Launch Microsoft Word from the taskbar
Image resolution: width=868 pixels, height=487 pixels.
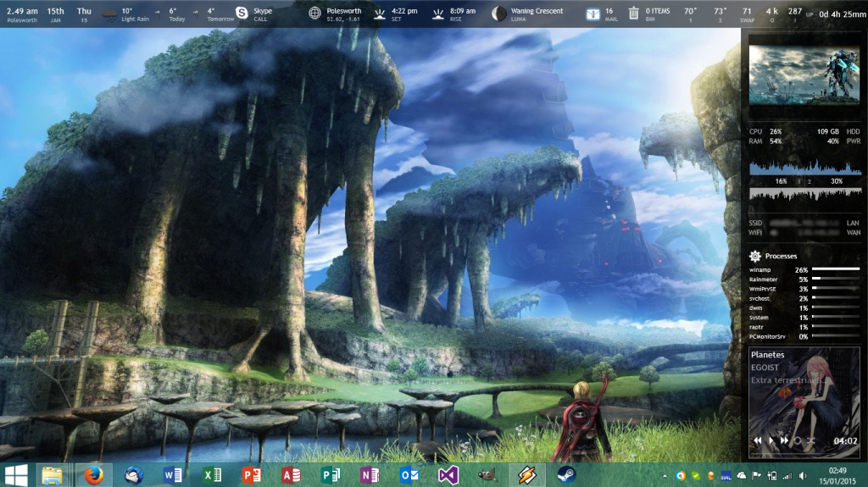coord(173,475)
